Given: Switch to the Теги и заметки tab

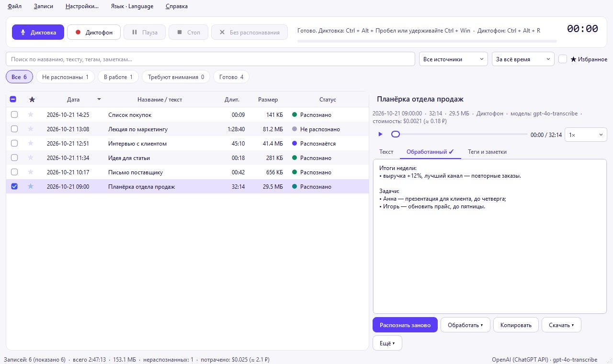Looking at the screenshot, I should coord(487,152).
